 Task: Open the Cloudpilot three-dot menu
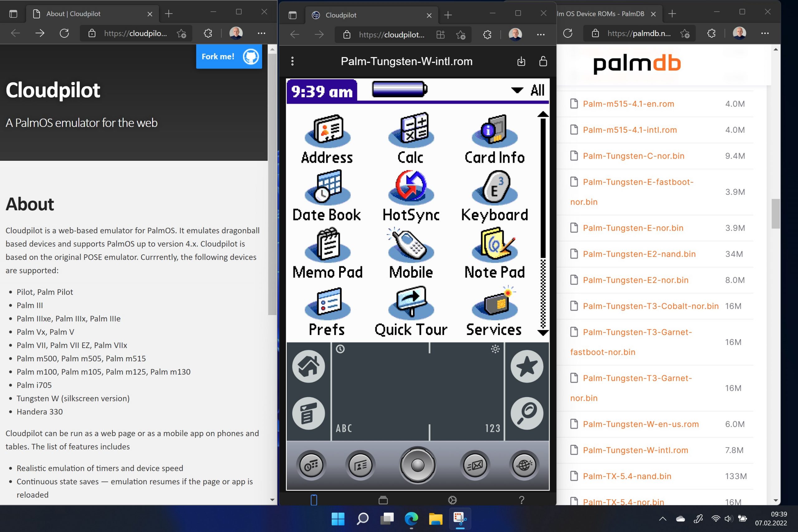pyautogui.click(x=292, y=61)
